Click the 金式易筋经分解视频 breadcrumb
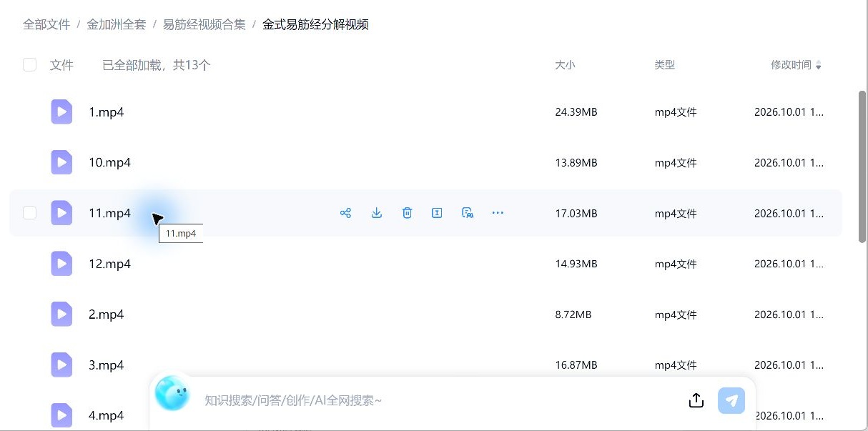The height and width of the screenshot is (431, 868). (x=315, y=24)
